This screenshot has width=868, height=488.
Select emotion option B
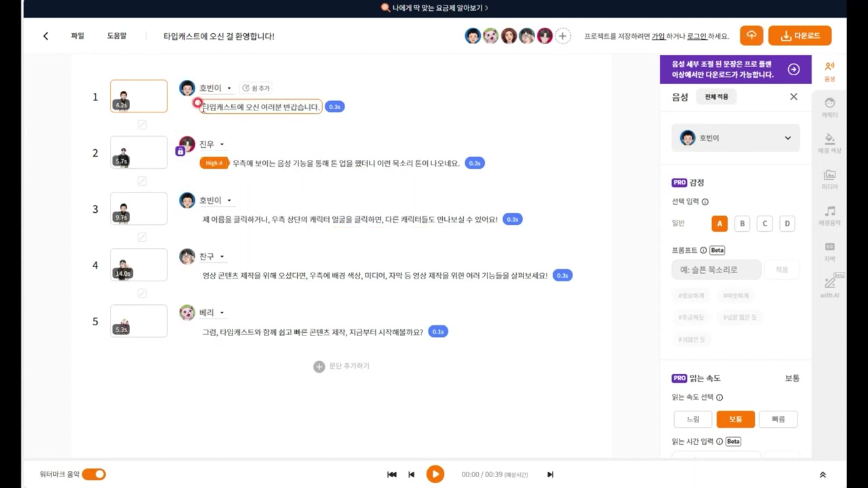742,223
